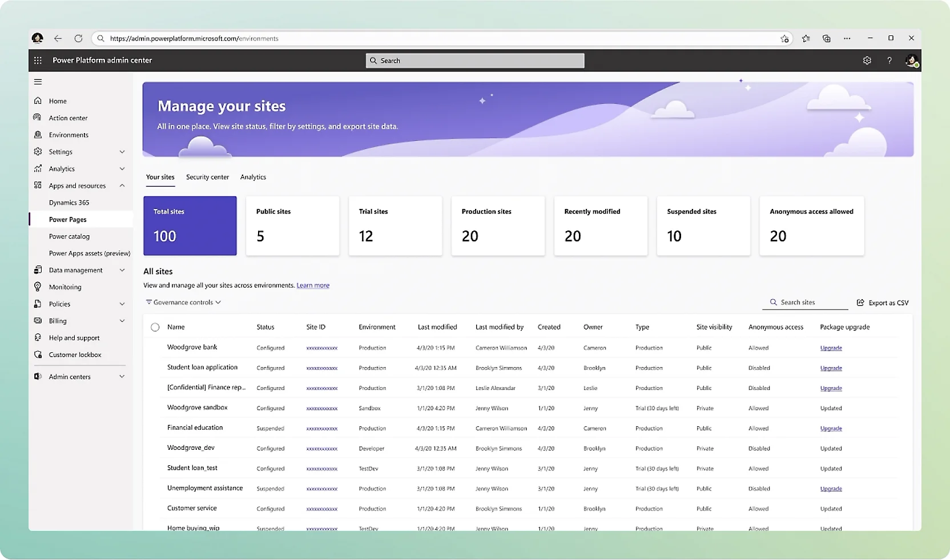
Task: Reload the page with refresh icon
Action: point(78,38)
